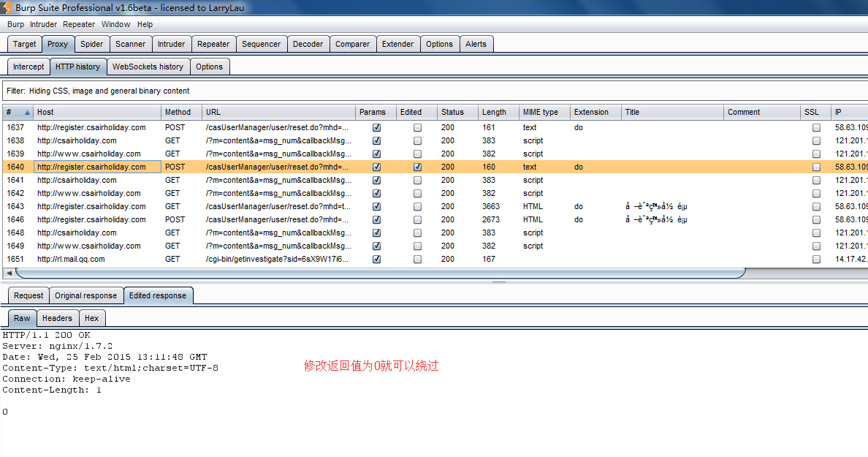The image size is (868, 457).
Task: Toggle Edited checkbox in row 1646
Action: coord(417,220)
